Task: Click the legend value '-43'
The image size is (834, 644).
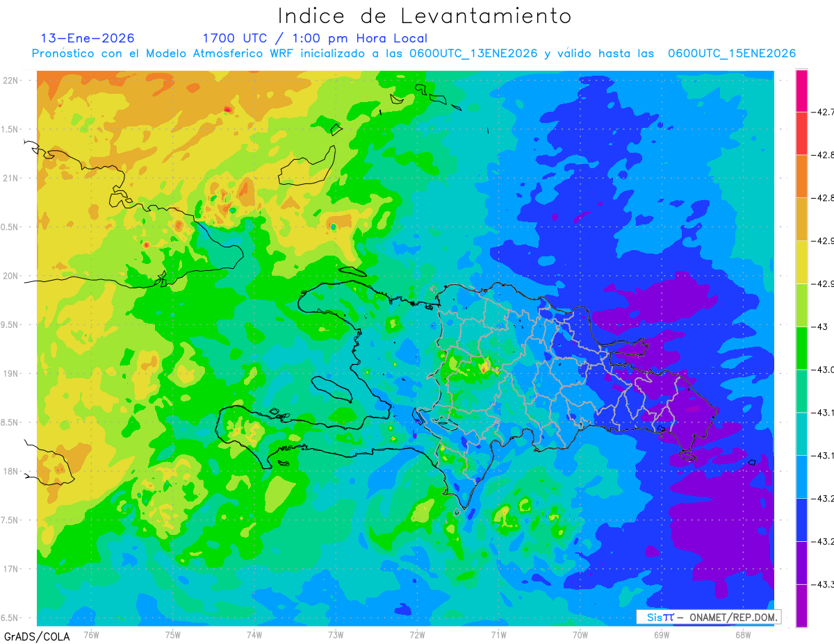Action: click(821, 327)
